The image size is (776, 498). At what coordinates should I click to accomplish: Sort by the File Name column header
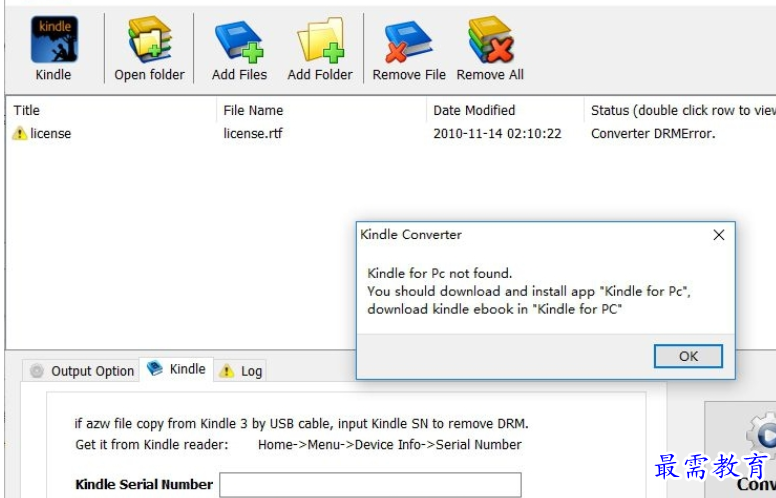click(322, 110)
